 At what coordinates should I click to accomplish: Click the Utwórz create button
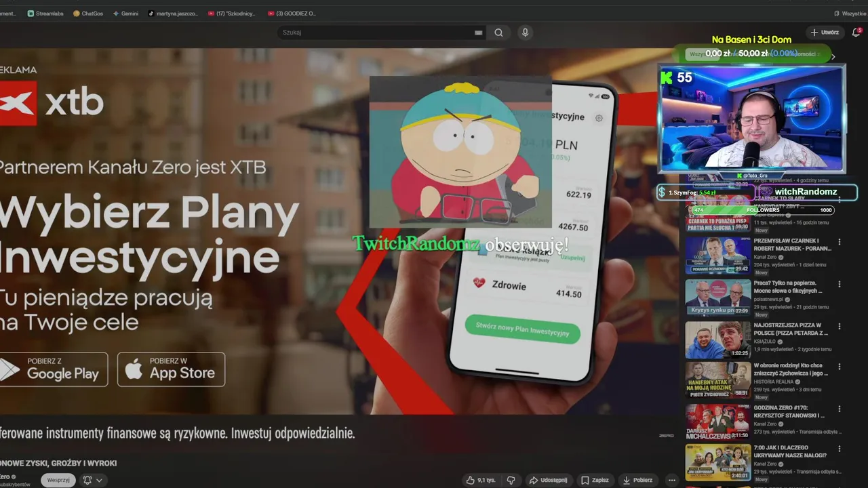click(x=825, y=33)
